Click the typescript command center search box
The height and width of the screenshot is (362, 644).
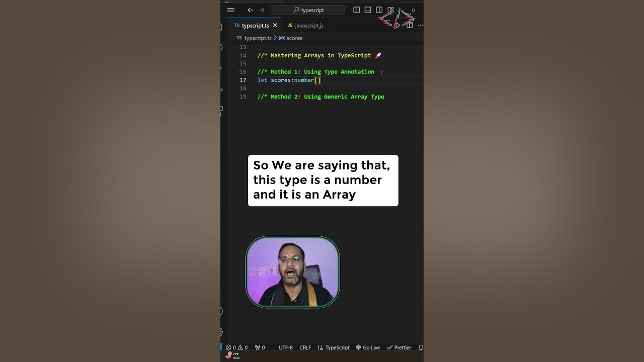tap(308, 10)
